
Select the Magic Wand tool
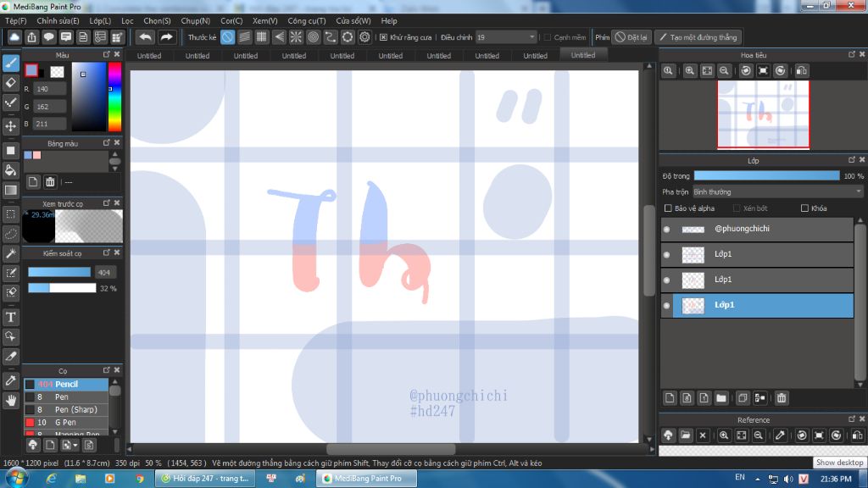click(x=10, y=253)
